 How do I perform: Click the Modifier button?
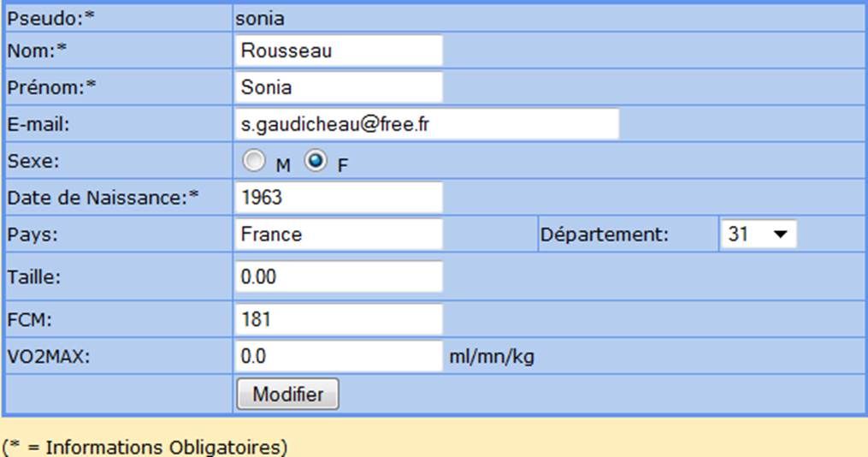(288, 394)
